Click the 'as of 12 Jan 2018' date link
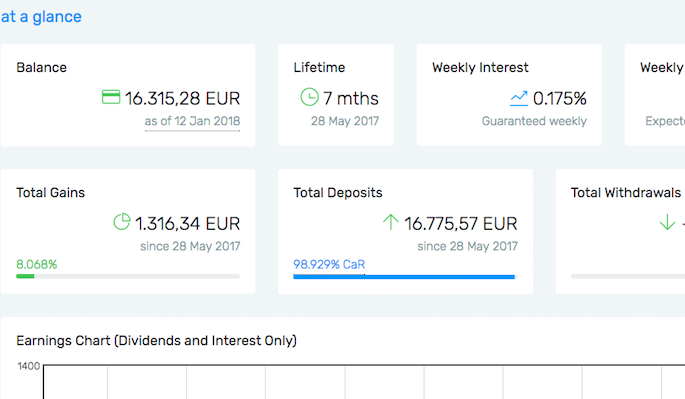 [x=192, y=121]
